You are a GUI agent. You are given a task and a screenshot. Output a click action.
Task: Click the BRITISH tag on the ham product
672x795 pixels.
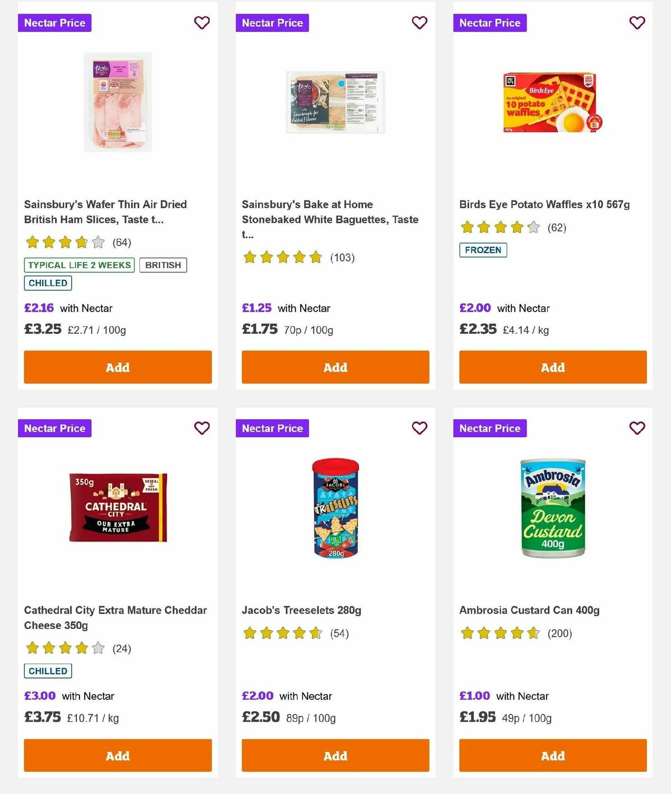tap(163, 264)
